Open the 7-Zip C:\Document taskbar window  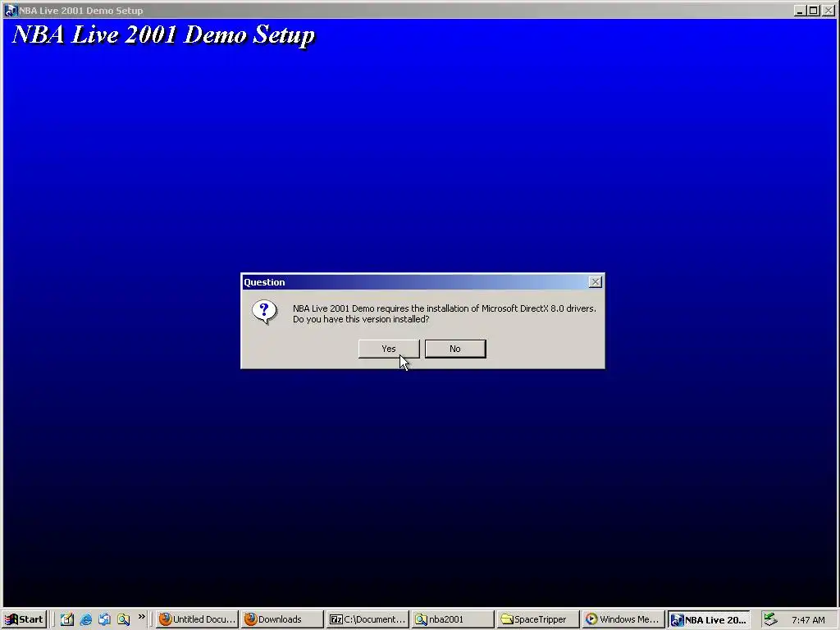(367, 619)
